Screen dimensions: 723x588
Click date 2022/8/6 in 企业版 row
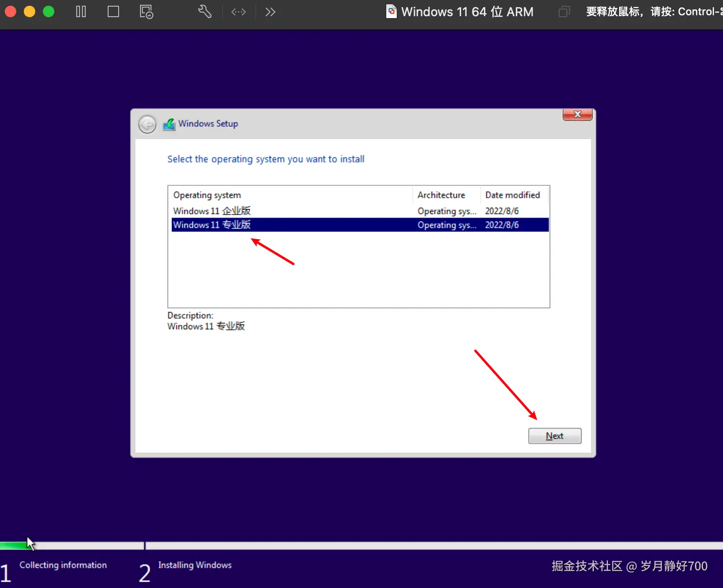pos(502,211)
